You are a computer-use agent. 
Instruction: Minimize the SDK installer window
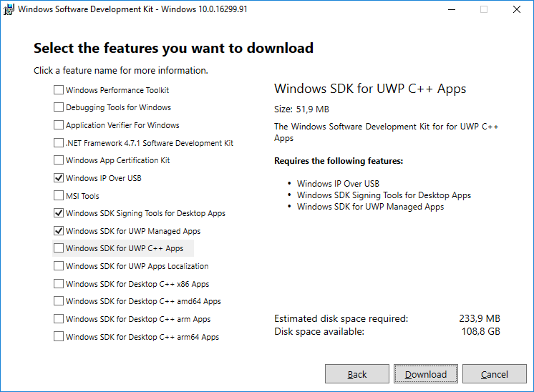[x=452, y=9]
